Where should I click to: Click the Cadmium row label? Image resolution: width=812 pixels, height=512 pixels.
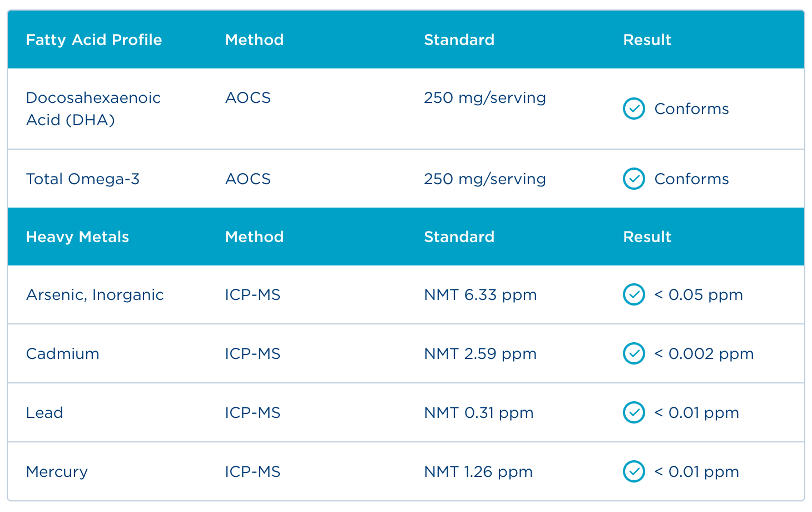point(62,354)
